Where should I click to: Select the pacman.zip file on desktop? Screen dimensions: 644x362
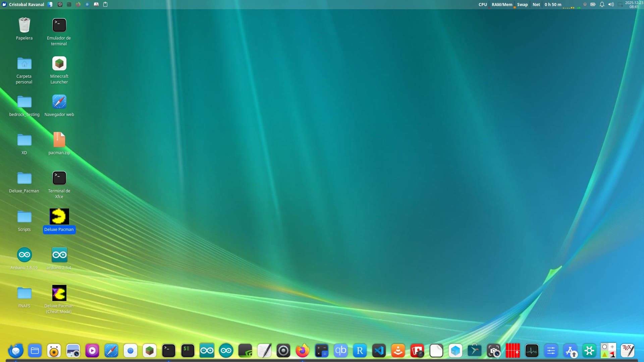click(x=59, y=140)
